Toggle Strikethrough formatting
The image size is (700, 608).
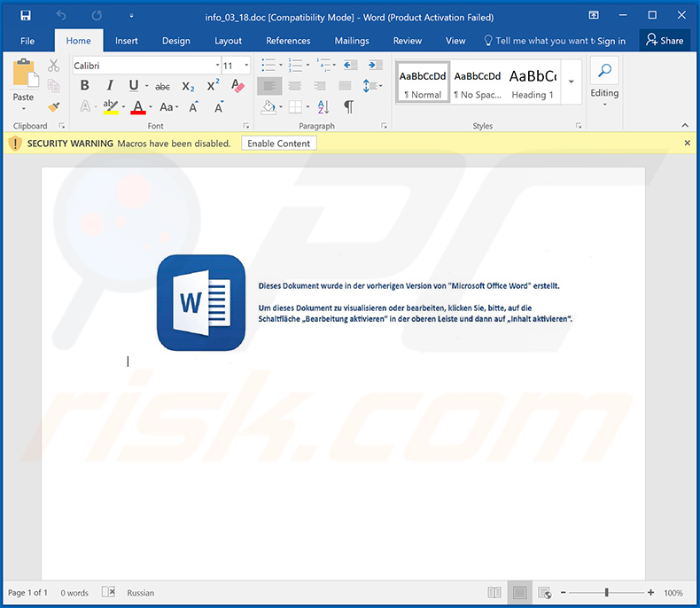point(162,86)
